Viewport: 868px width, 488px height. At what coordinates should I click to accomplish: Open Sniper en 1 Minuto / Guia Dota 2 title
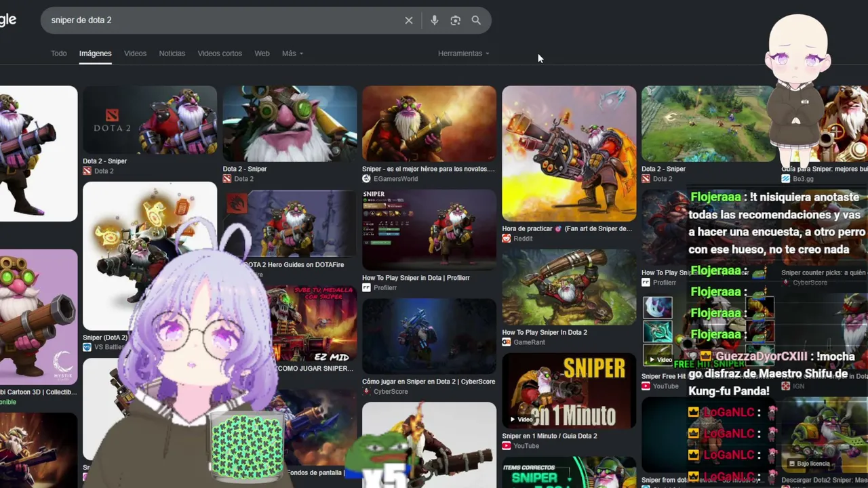tap(550, 436)
